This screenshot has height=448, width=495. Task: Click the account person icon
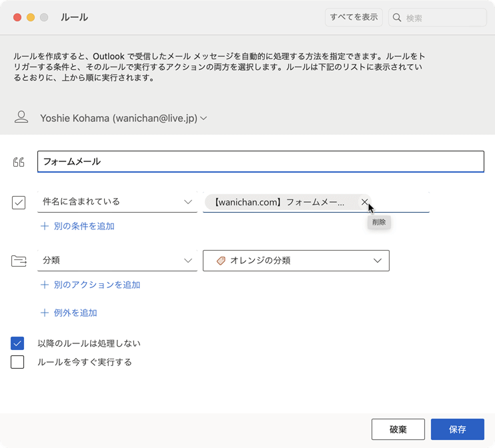coord(21,118)
